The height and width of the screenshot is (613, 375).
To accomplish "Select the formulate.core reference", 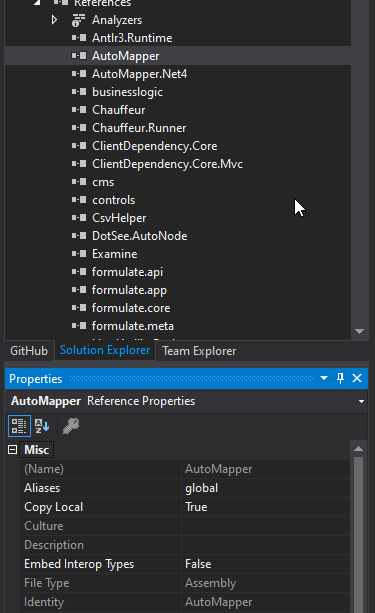I will [131, 308].
